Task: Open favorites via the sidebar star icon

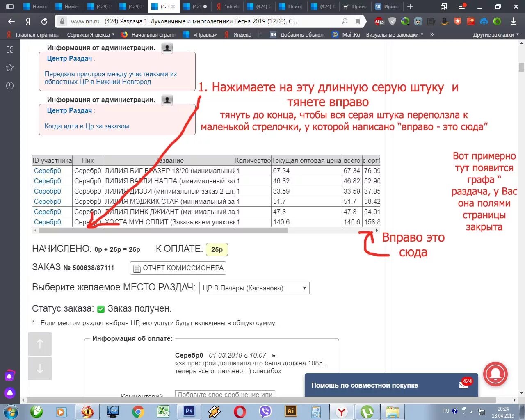Action: (x=10, y=68)
